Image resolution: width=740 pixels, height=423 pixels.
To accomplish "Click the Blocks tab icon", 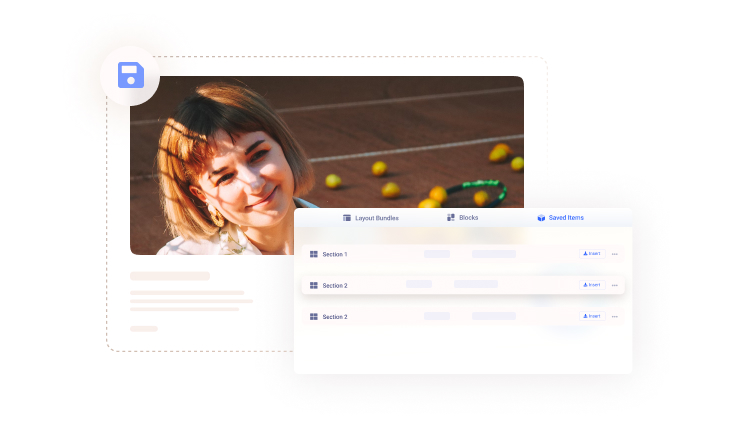I will [451, 217].
